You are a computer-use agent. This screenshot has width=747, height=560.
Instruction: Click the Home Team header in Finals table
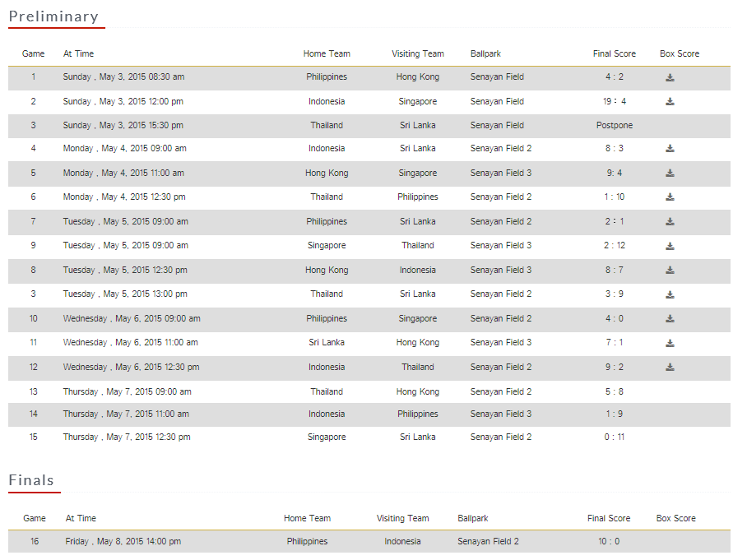(308, 518)
